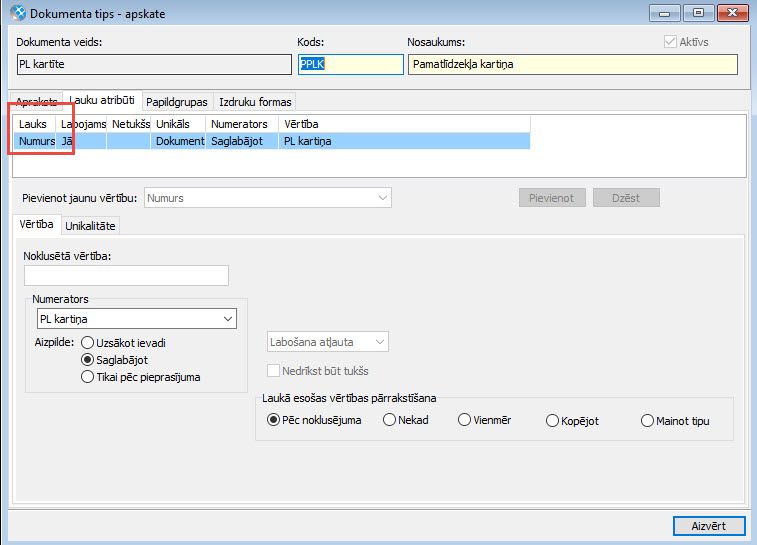Screen dimensions: 757x545
Task: Open the Izdruku formas tab
Action: (255, 102)
